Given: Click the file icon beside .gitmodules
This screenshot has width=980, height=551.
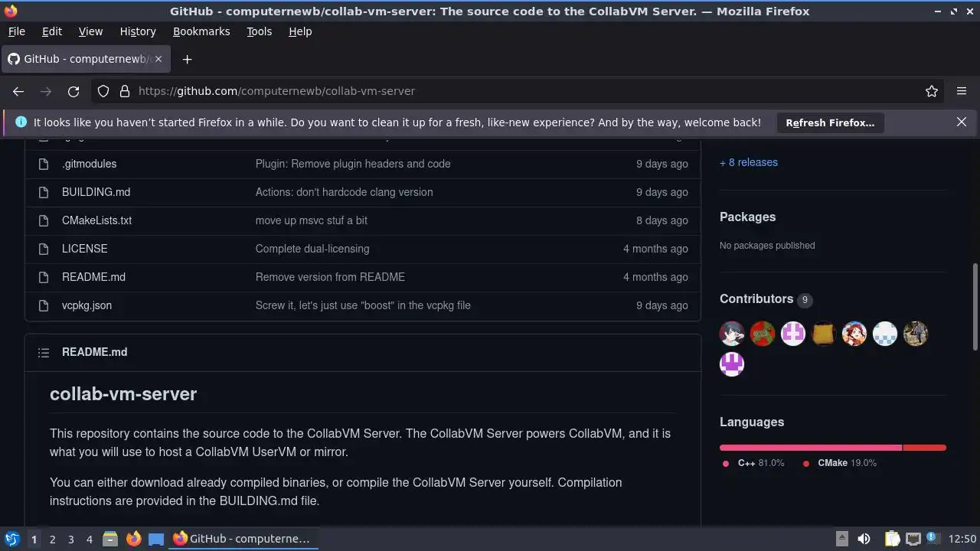Looking at the screenshot, I should tap(44, 164).
